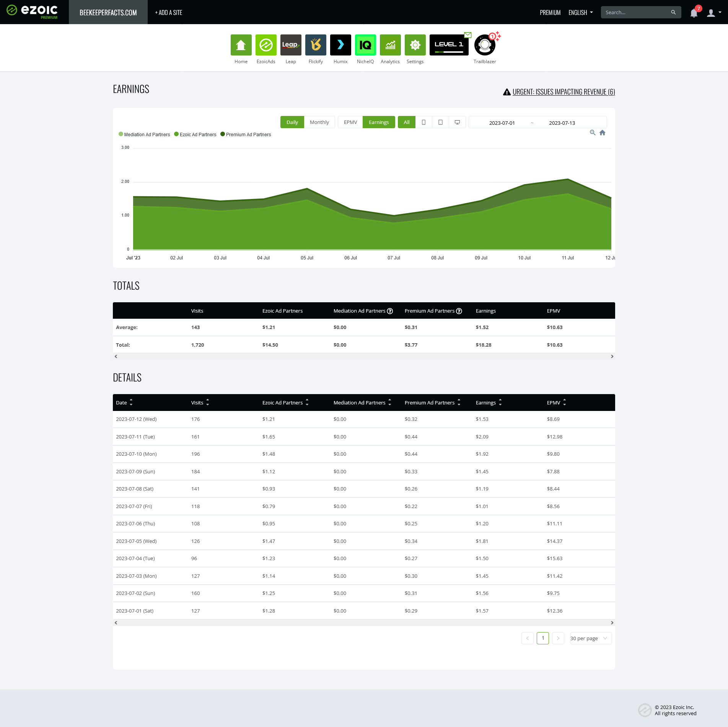
Task: Select the 2023-07-11 (Tue) row date
Action: [x=135, y=437]
